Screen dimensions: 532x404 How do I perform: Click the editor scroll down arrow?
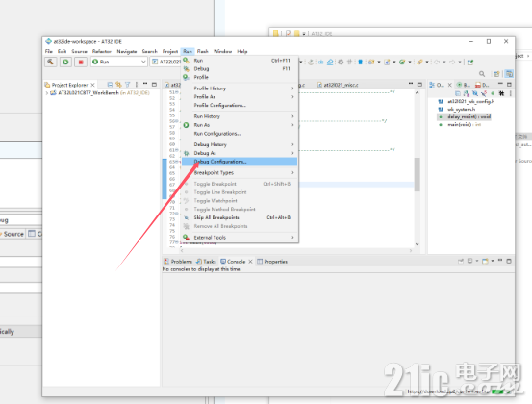[x=417, y=244]
